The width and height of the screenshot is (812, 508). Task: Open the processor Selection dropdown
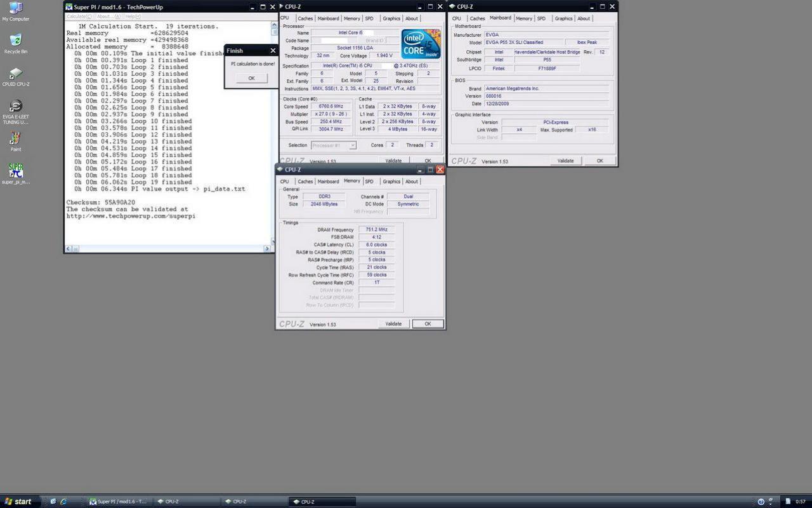pyautogui.click(x=334, y=145)
